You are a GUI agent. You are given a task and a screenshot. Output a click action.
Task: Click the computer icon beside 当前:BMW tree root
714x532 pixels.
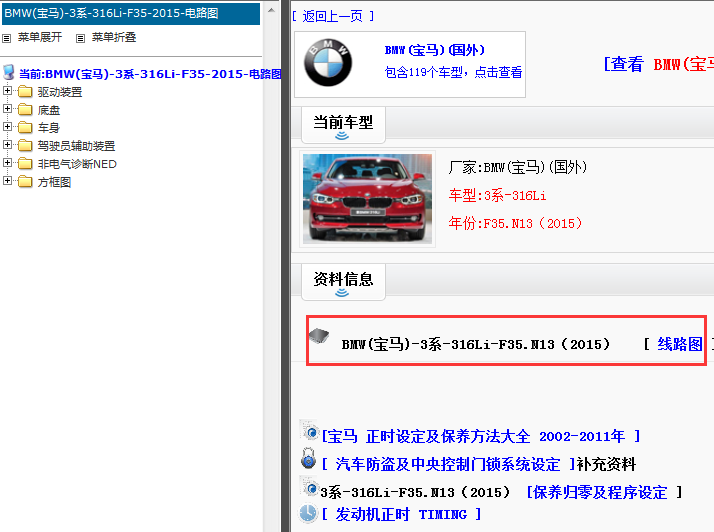pyautogui.click(x=8, y=72)
